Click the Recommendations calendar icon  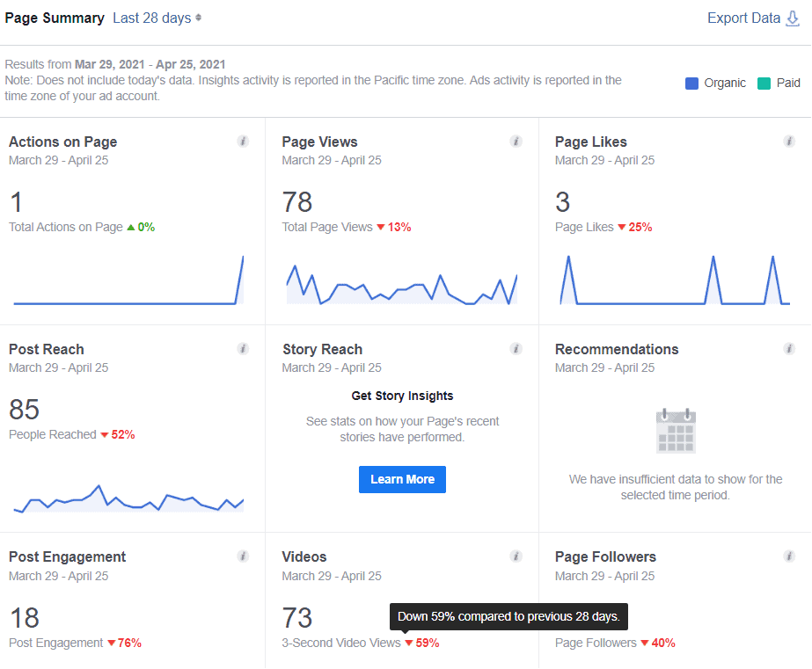[x=676, y=431]
